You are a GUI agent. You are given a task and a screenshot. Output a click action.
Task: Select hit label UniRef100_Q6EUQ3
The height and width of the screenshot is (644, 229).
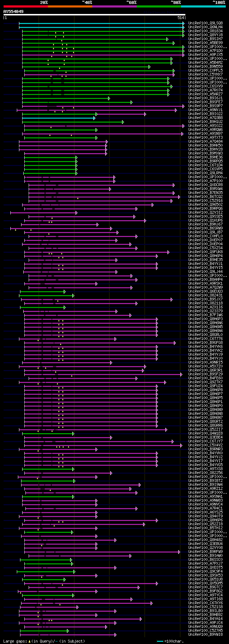(x=205, y=291)
